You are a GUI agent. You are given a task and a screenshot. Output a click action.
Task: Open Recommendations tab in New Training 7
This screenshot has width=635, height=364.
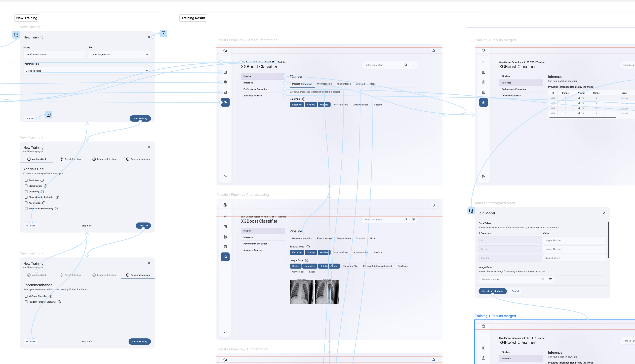coord(138,275)
